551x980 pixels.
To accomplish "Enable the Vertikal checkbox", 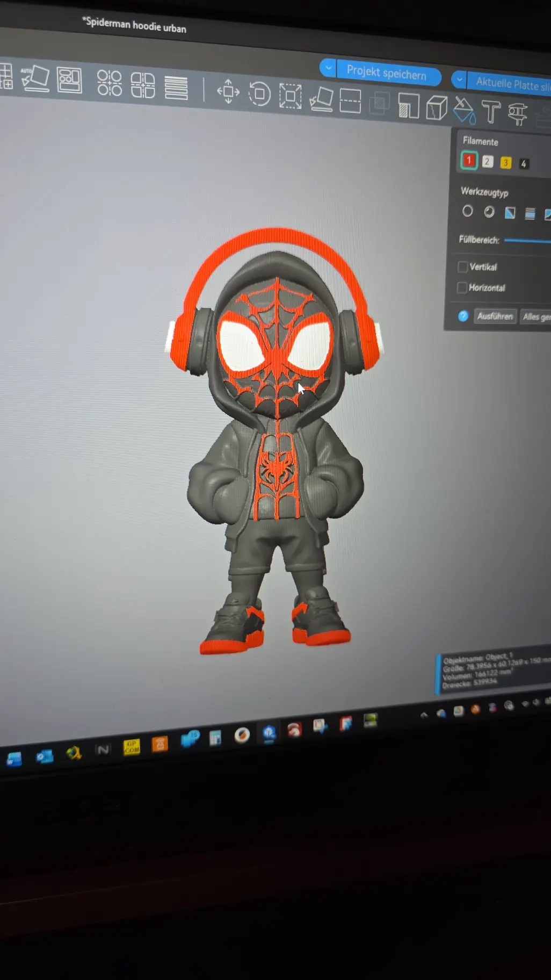I will (x=462, y=266).
